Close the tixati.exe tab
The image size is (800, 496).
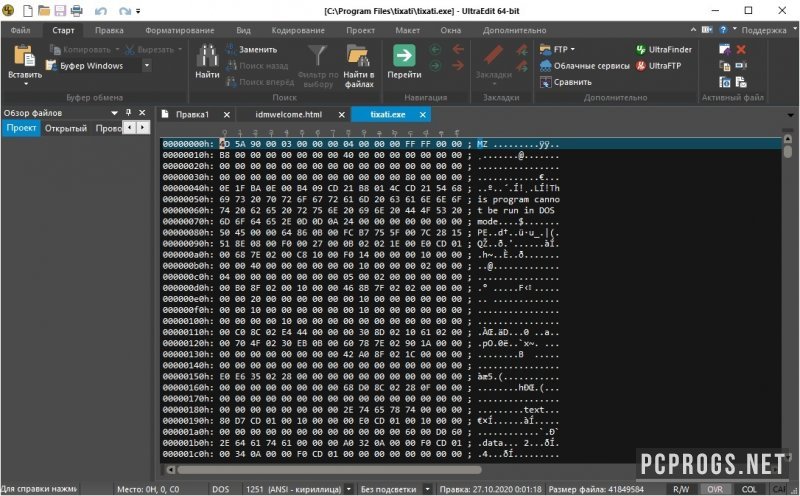pos(422,115)
